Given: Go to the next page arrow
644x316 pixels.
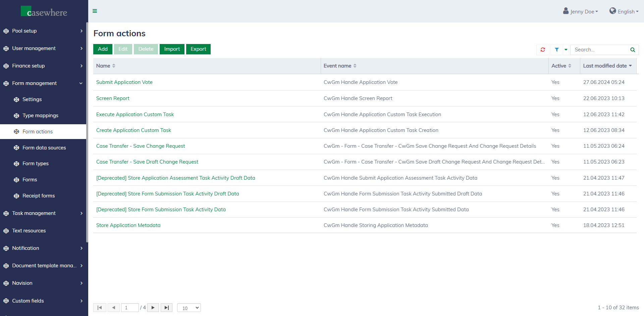Looking at the screenshot, I should tap(153, 308).
